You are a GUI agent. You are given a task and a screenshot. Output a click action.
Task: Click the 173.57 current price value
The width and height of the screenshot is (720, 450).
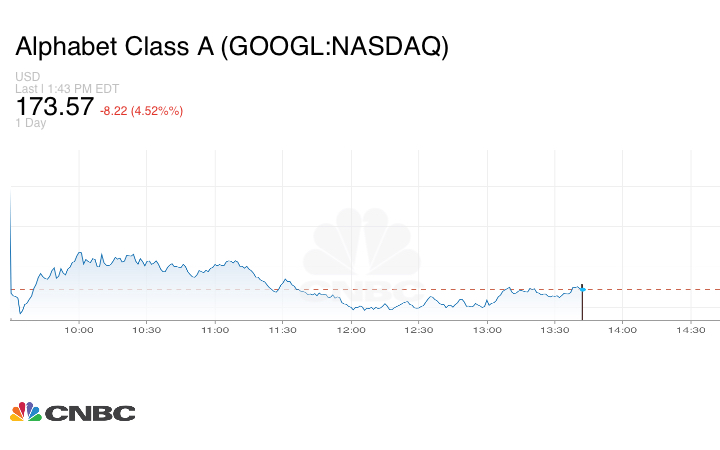[x=55, y=106]
